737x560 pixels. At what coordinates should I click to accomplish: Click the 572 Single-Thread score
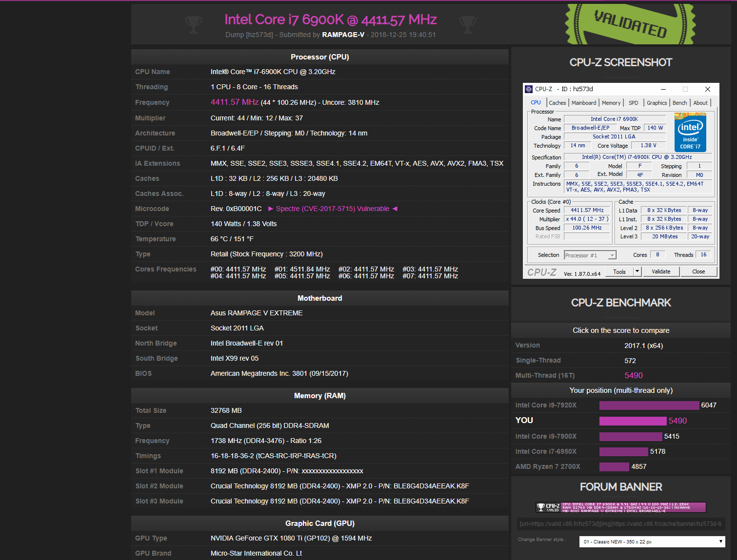pos(630,361)
